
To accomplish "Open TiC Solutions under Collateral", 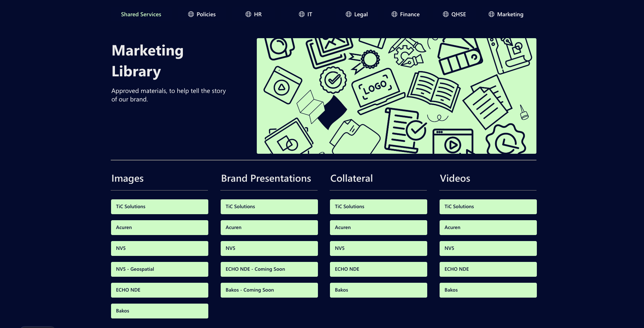I will (378, 207).
